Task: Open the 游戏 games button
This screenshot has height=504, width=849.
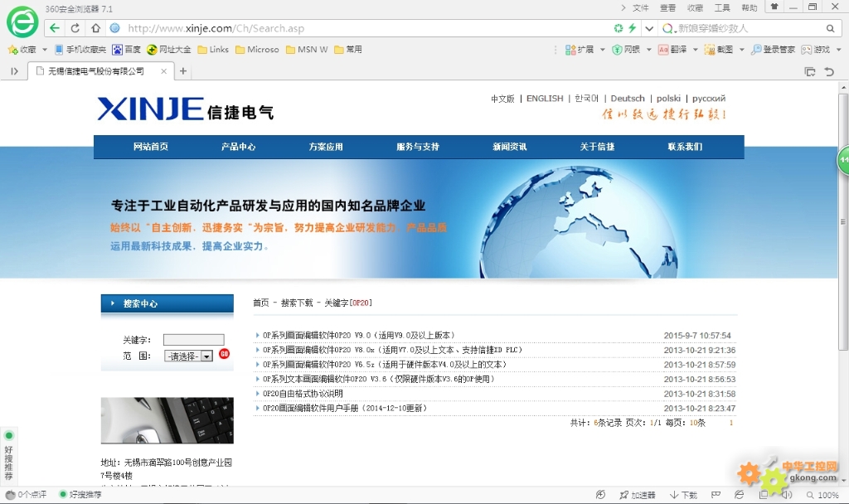Action: [x=816, y=49]
